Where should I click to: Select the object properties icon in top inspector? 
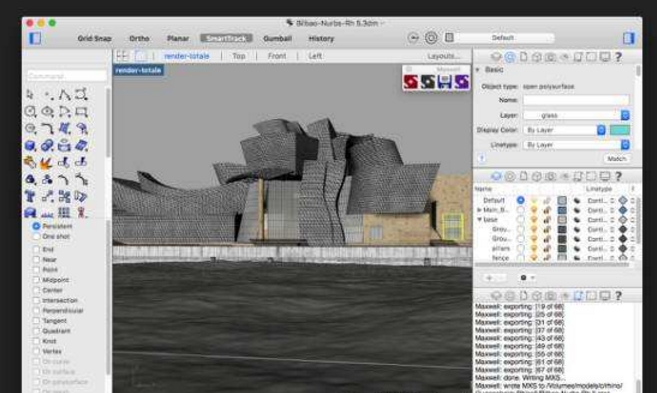(510, 57)
